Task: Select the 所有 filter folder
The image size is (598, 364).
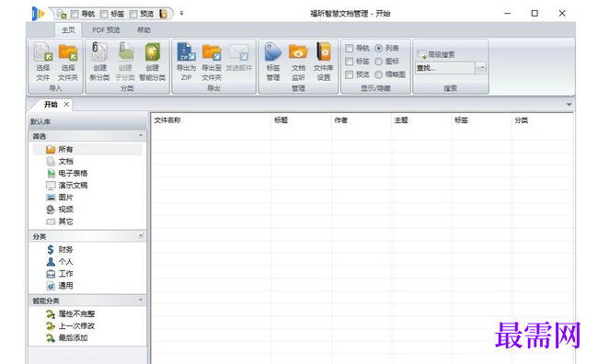Action: pyautogui.click(x=87, y=149)
